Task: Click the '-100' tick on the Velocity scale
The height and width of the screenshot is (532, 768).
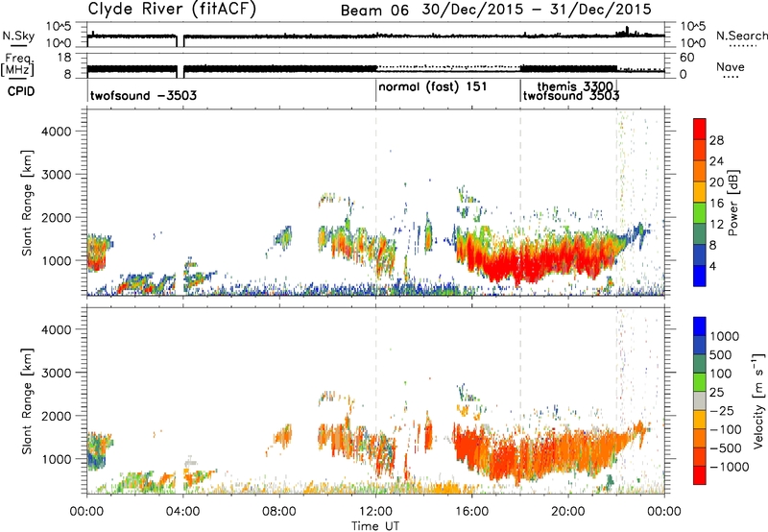Action: pyautogui.click(x=726, y=429)
